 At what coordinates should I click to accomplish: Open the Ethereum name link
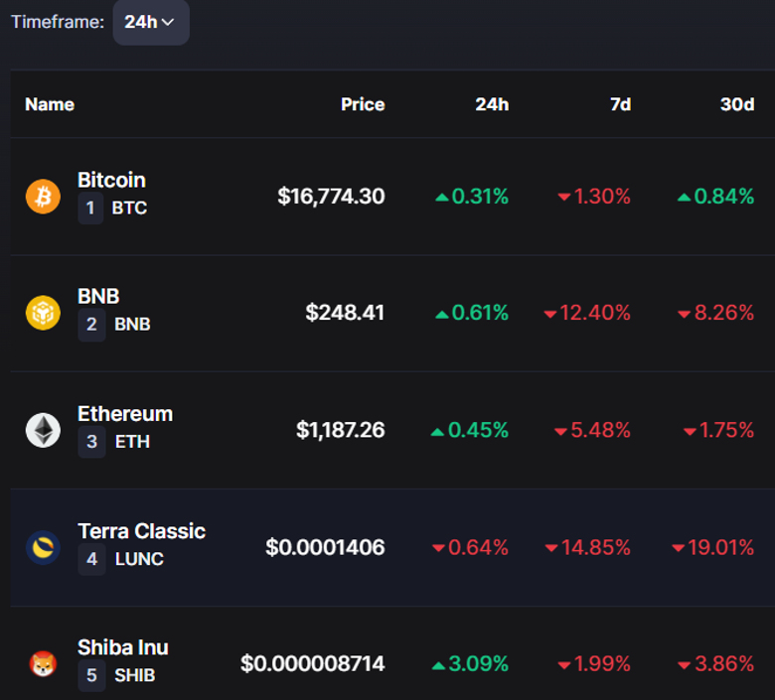click(x=125, y=413)
